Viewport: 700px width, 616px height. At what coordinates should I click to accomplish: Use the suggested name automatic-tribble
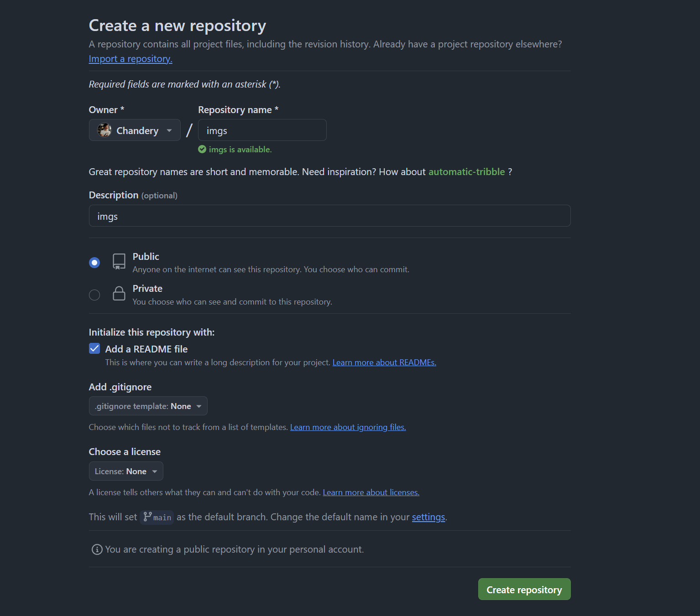click(x=466, y=172)
